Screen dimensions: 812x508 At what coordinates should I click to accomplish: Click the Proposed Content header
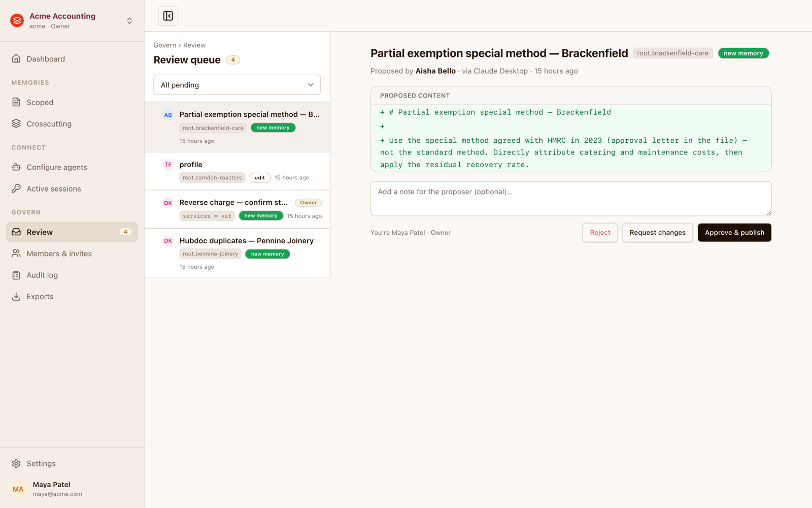tap(571, 96)
